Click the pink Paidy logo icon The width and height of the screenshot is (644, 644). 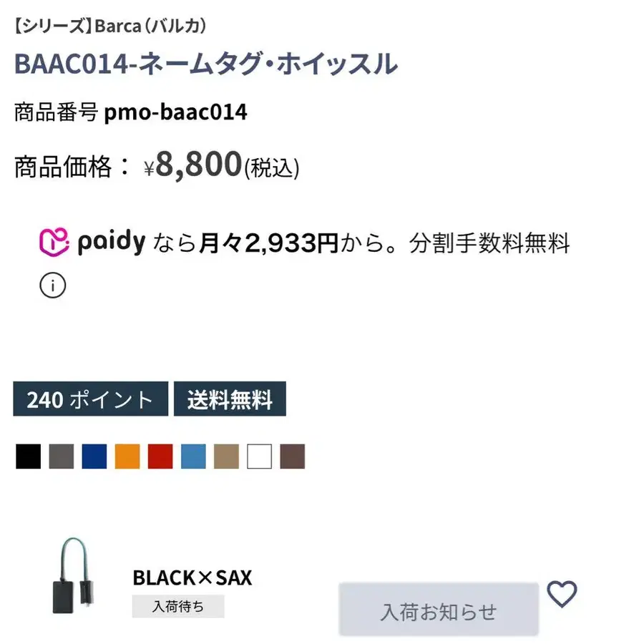click(54, 243)
